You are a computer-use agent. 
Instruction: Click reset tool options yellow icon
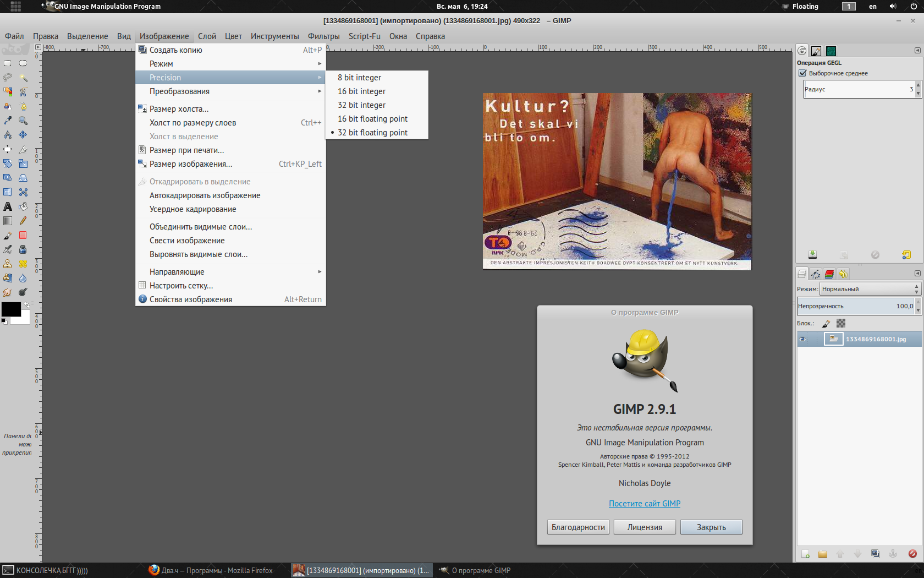906,255
